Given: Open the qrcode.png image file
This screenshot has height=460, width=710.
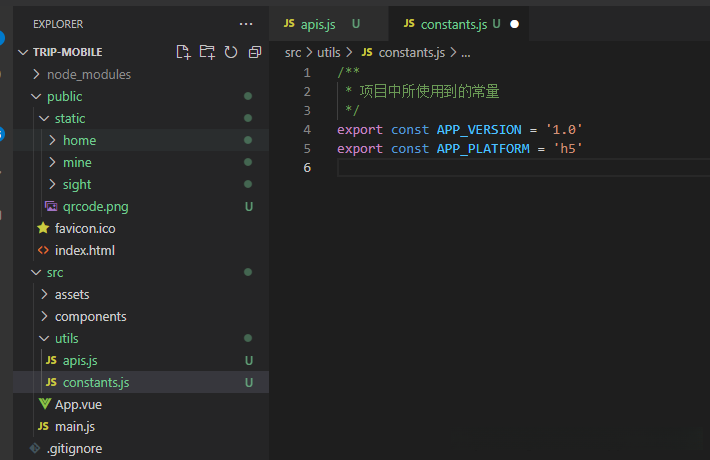Looking at the screenshot, I should click(95, 206).
